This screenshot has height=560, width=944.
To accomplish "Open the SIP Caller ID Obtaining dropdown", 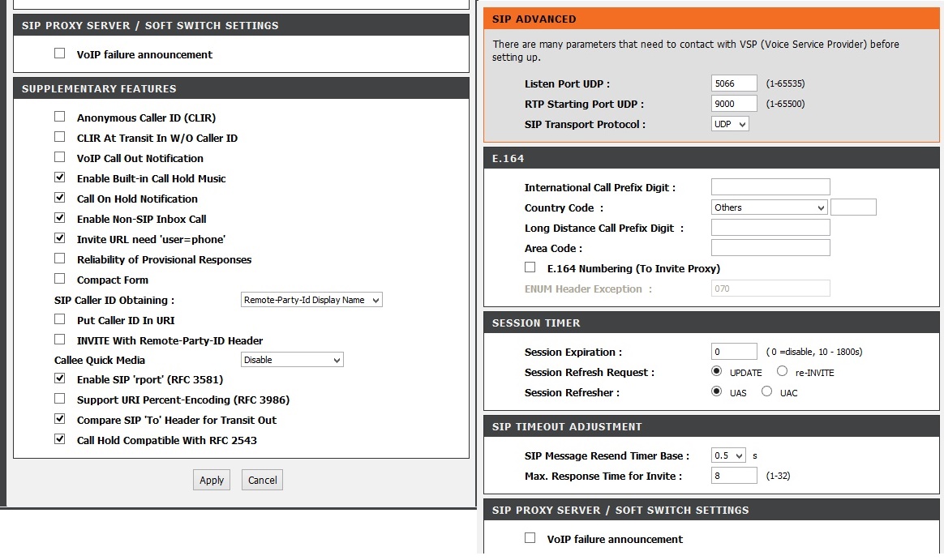I will (x=311, y=300).
